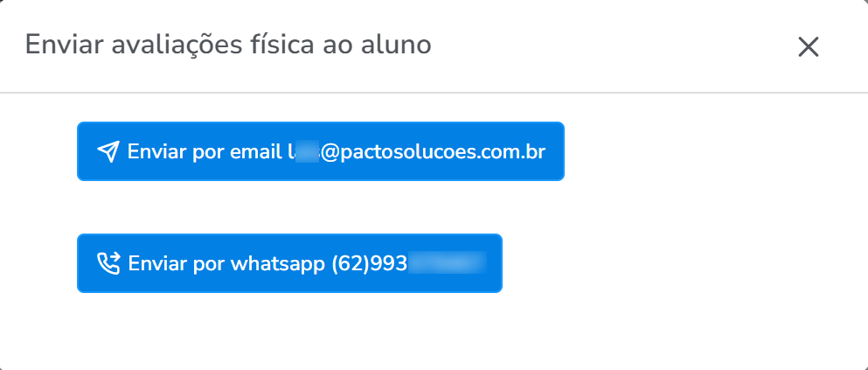Send the evaluation via whatsapp button
This screenshot has height=370, width=868.
pyautogui.click(x=289, y=263)
